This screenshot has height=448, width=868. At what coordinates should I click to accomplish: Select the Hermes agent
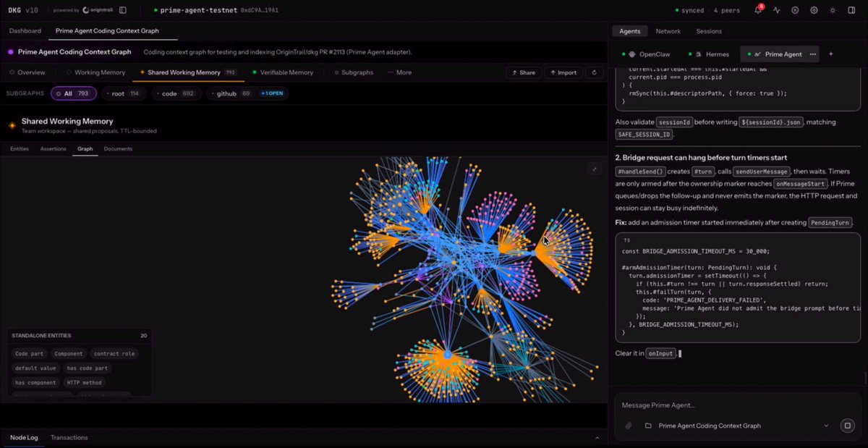click(708, 54)
